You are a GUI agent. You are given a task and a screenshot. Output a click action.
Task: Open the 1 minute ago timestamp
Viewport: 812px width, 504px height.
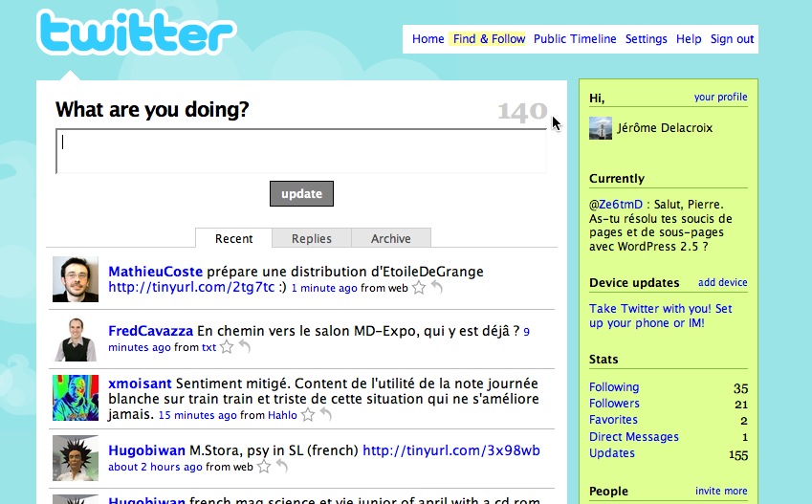[x=324, y=288]
